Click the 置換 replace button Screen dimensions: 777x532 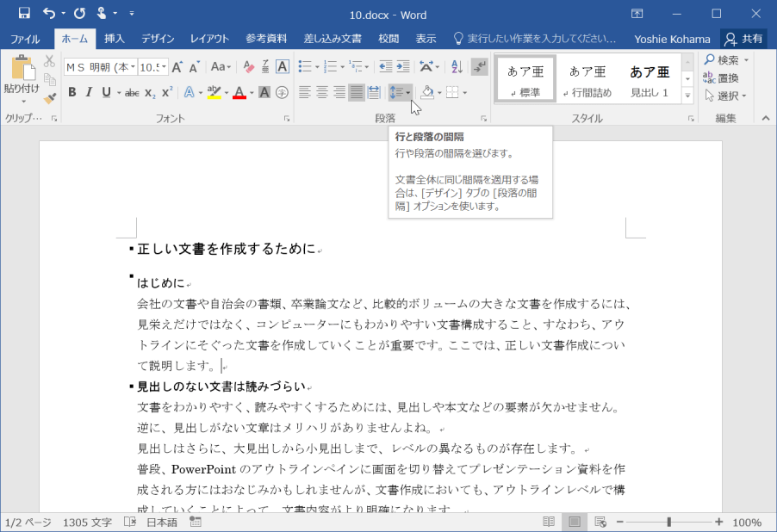(x=721, y=77)
